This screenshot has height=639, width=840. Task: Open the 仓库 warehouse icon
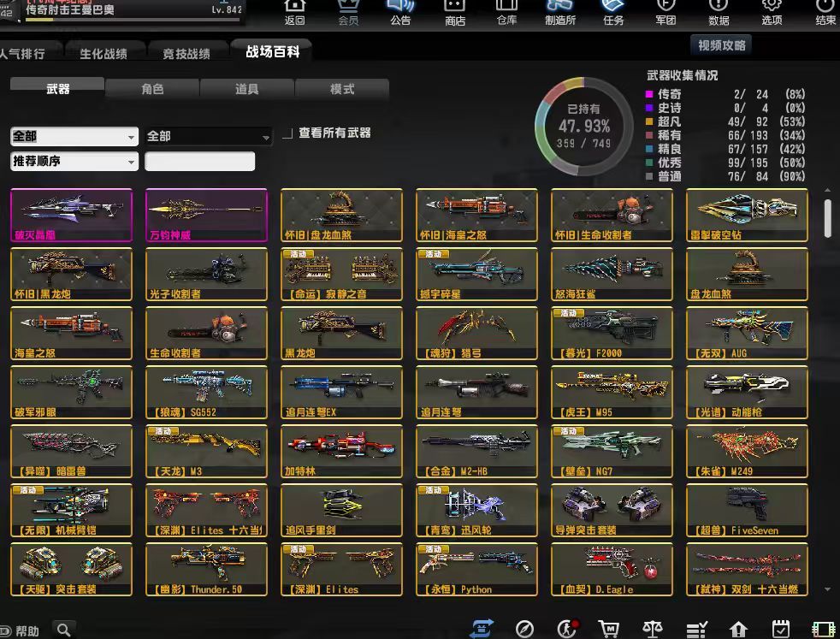506,12
